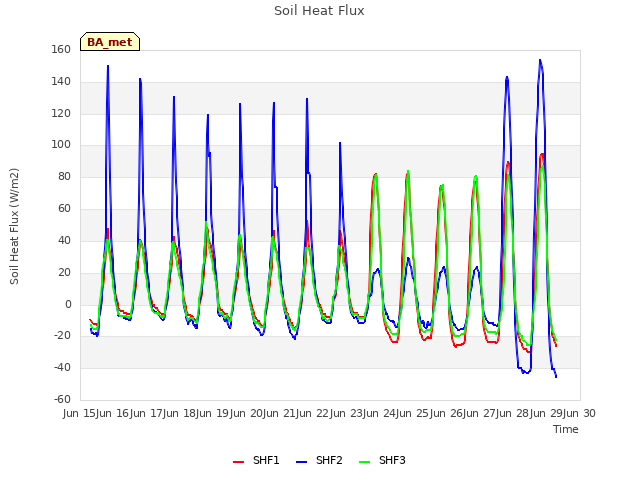Click the green SHF3 legend color marker
Viewport: 640px width, 480px height.
(364, 462)
